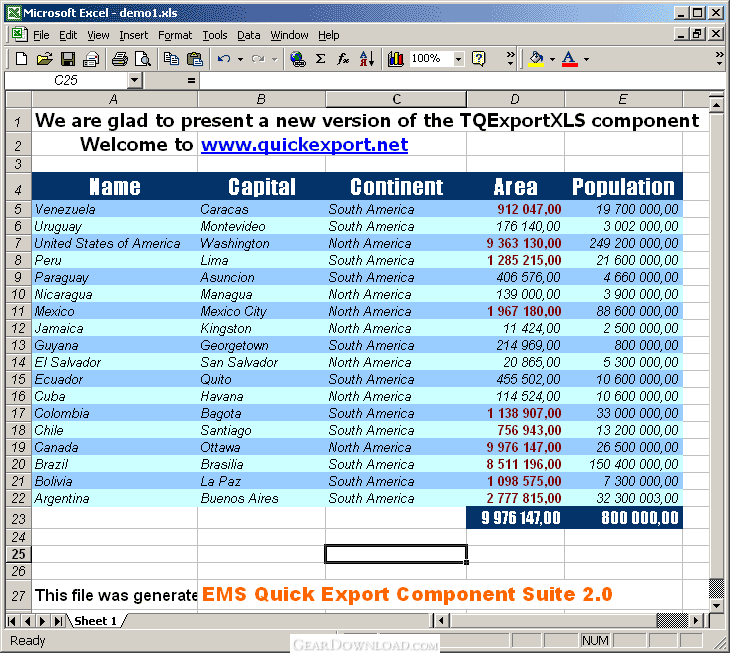This screenshot has width=730, height=653.
Task: Open the View menu
Action: click(98, 35)
